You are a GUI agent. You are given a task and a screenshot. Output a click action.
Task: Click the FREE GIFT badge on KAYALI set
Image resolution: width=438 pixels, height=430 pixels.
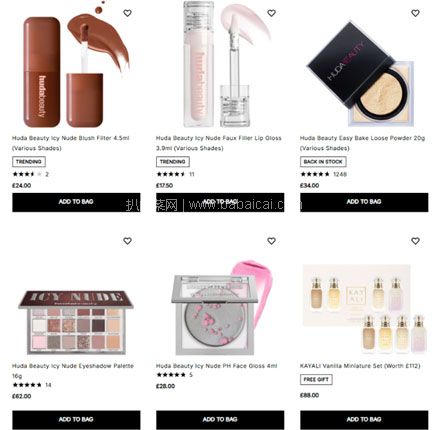pos(316,380)
